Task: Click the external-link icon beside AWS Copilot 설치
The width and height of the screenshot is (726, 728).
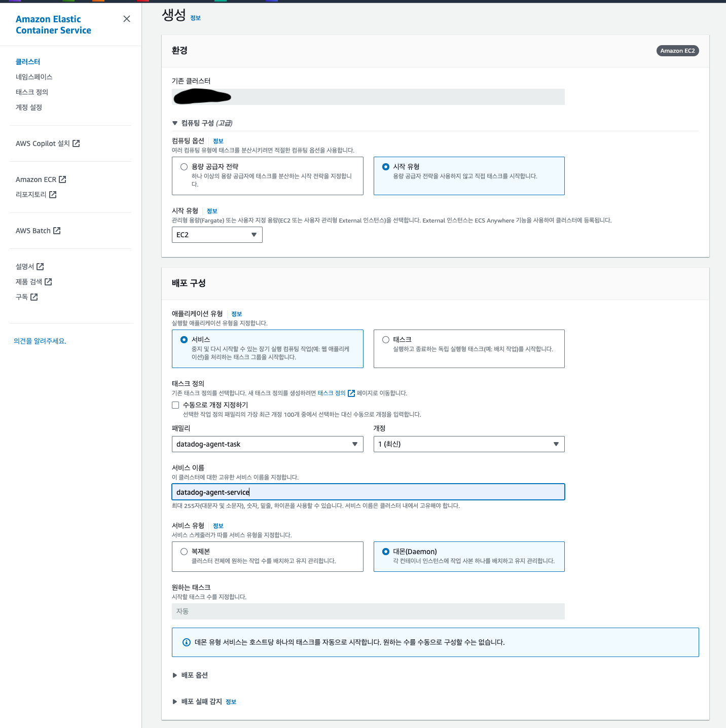Action: click(76, 143)
